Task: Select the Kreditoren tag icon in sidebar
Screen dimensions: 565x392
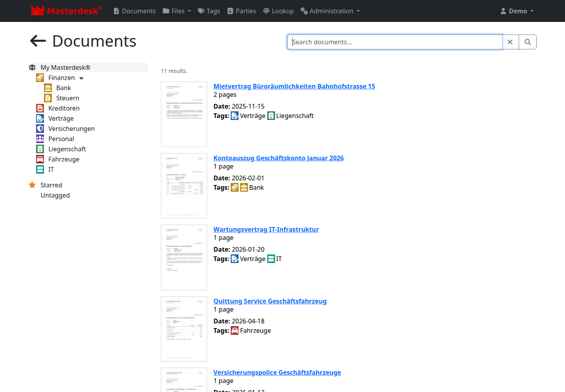Action: pyautogui.click(x=40, y=108)
